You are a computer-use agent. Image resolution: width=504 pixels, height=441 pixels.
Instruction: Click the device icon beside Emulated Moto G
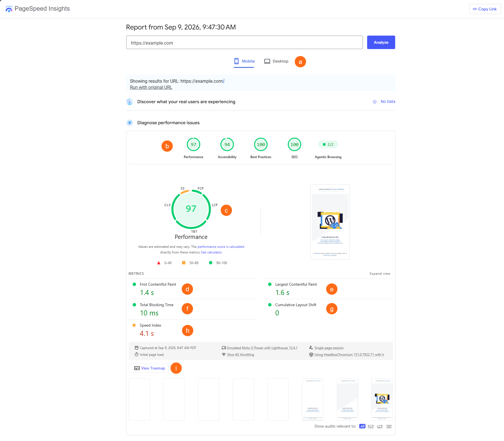pos(224,348)
